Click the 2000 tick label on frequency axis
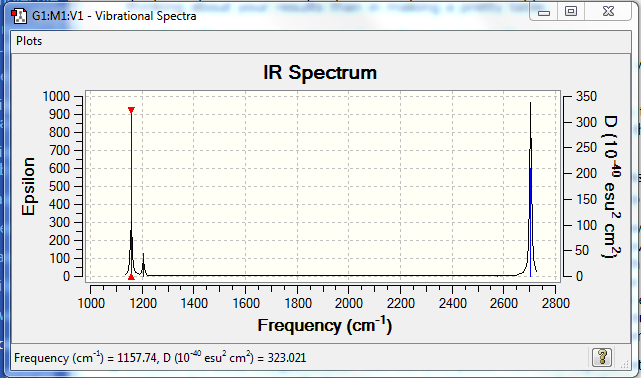 [349, 304]
